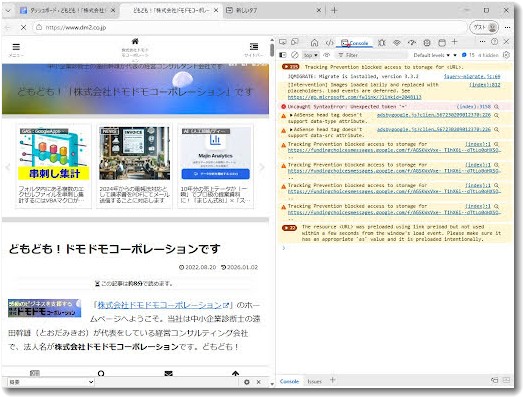Toggle the console sidebar
Viewport: 523px width, 397px height.
click(283, 55)
